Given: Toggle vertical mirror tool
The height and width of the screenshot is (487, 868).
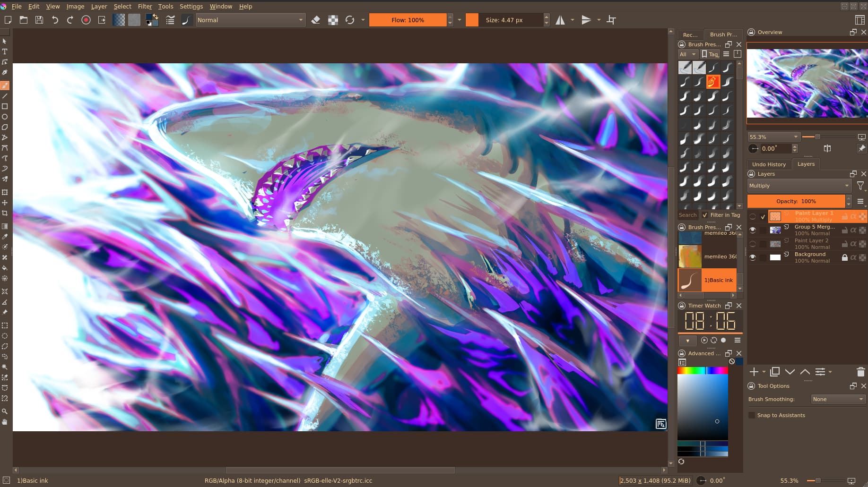Looking at the screenshot, I should point(586,20).
